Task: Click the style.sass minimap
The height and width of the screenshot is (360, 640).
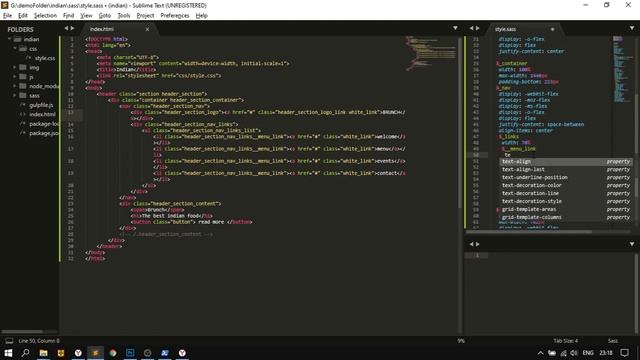Action: coord(622,69)
